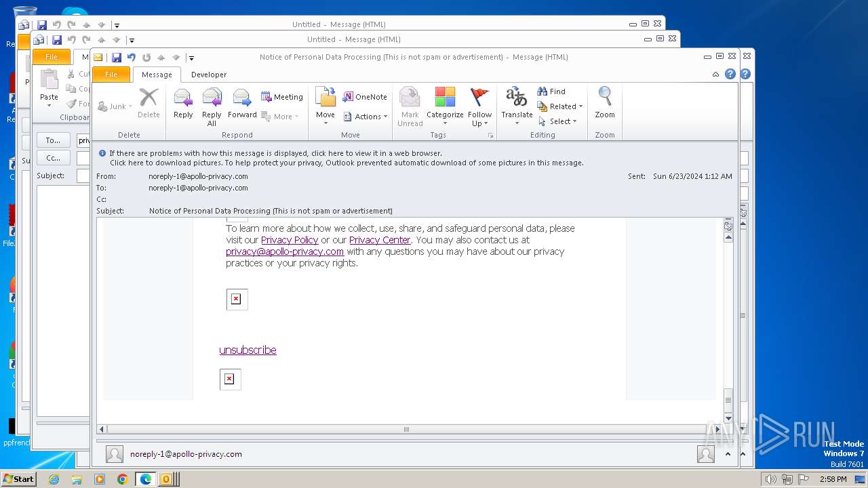Go to previous item arrow in title bar
Screen dimensions: 868x488
tap(161, 58)
